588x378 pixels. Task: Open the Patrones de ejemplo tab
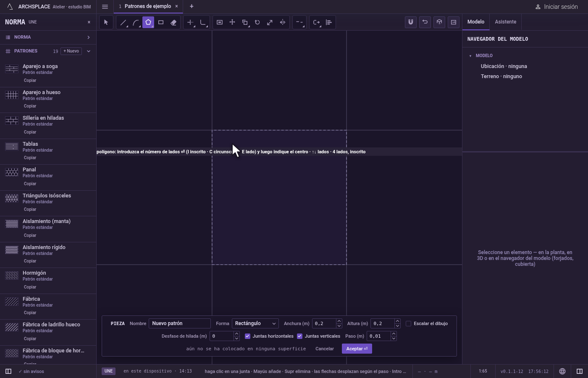point(148,6)
